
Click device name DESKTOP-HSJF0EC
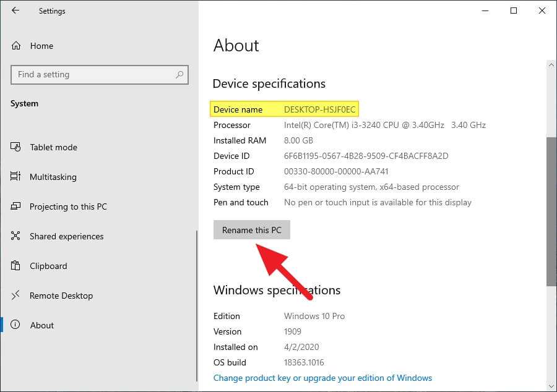point(320,109)
